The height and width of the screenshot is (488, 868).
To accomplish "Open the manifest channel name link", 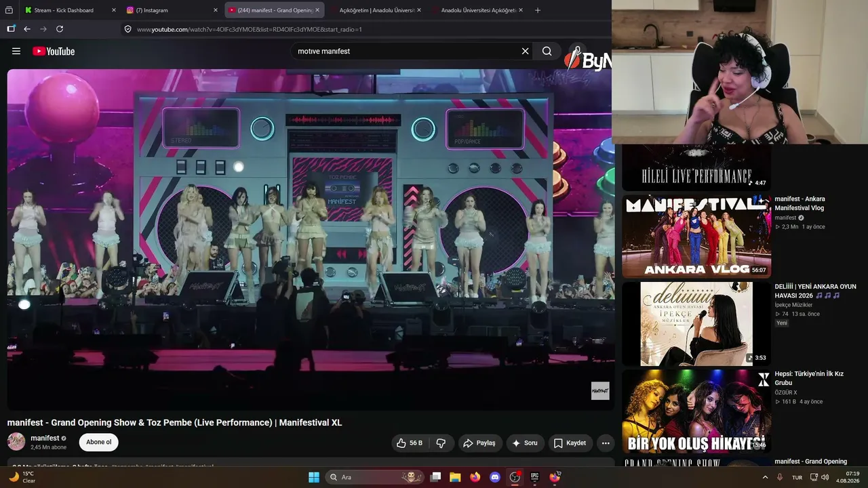I will [45, 438].
